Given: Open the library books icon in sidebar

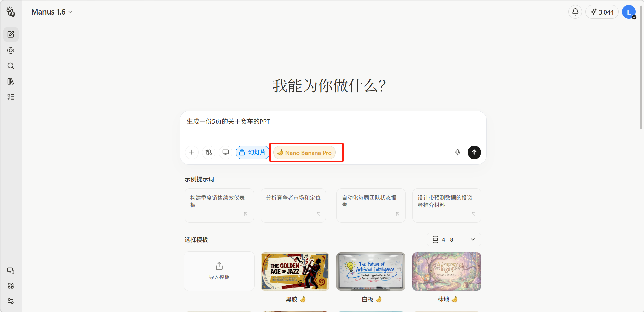Looking at the screenshot, I should (11, 81).
